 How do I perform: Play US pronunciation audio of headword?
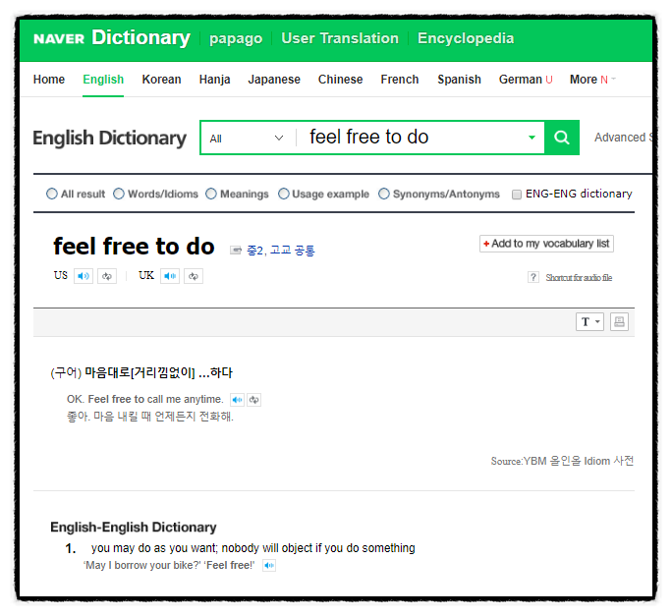click(x=84, y=276)
